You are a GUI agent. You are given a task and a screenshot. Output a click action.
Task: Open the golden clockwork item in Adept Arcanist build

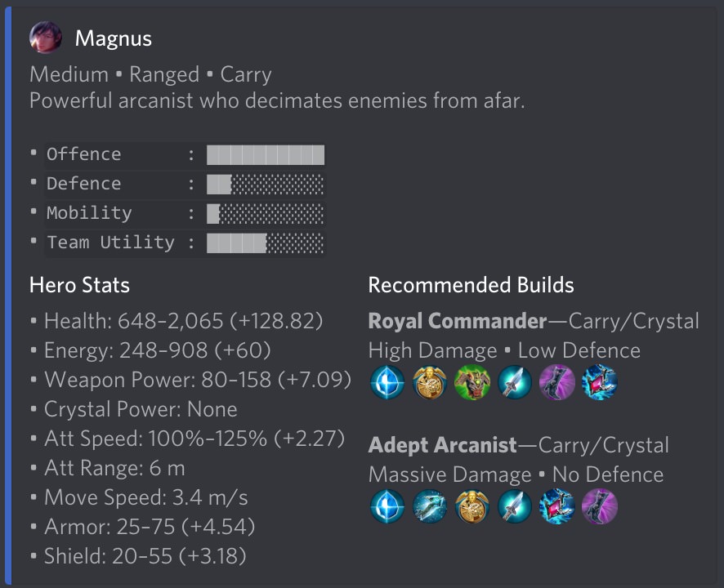[x=471, y=506]
